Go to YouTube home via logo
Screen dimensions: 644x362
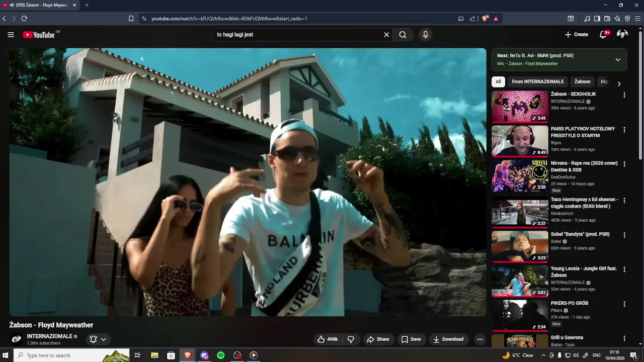(x=39, y=35)
